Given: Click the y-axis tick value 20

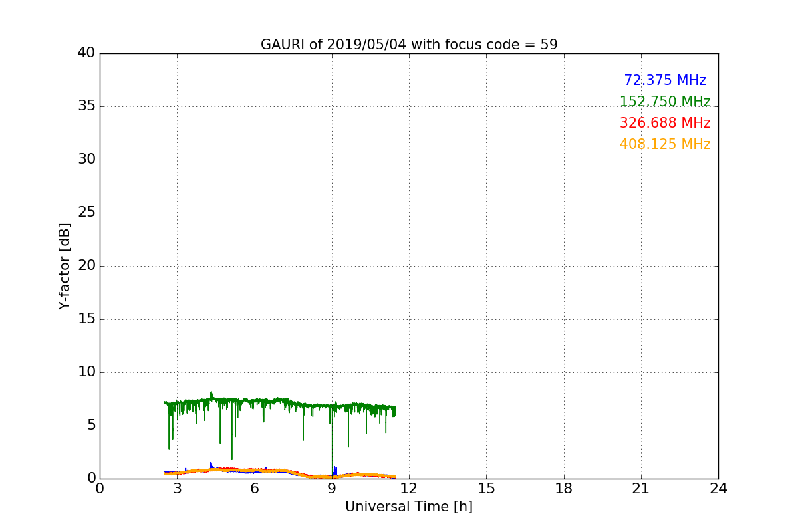Looking at the screenshot, I should [86, 266].
